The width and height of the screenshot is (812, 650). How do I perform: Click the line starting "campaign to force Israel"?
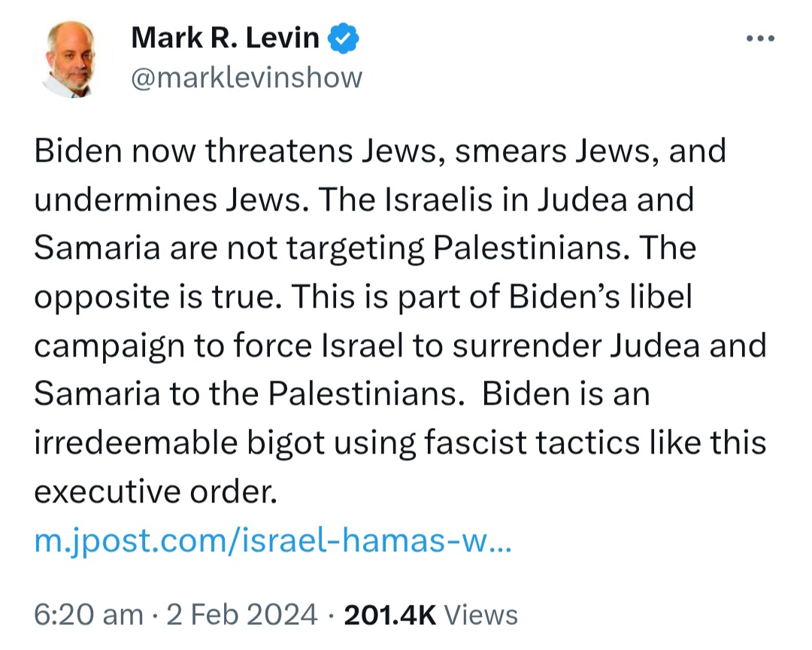(400, 346)
